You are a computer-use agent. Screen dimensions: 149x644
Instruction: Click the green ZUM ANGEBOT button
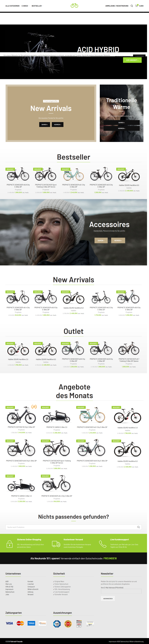click(132, 60)
